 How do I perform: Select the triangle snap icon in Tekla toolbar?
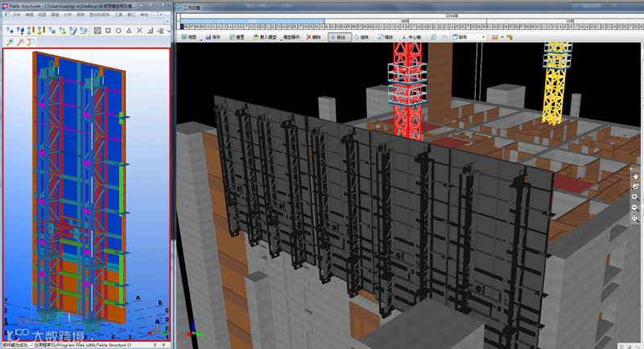pyautogui.click(x=130, y=31)
